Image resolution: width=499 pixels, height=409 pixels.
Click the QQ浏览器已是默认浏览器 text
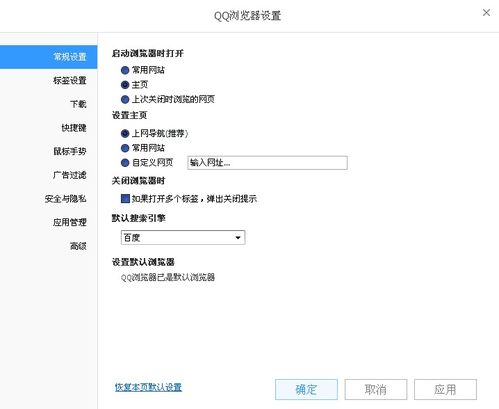[x=168, y=277]
